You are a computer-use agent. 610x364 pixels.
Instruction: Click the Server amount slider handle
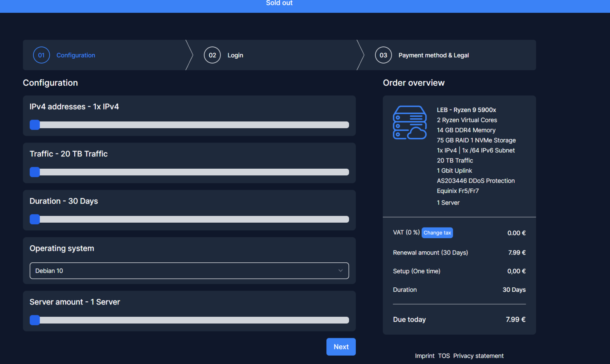click(35, 320)
